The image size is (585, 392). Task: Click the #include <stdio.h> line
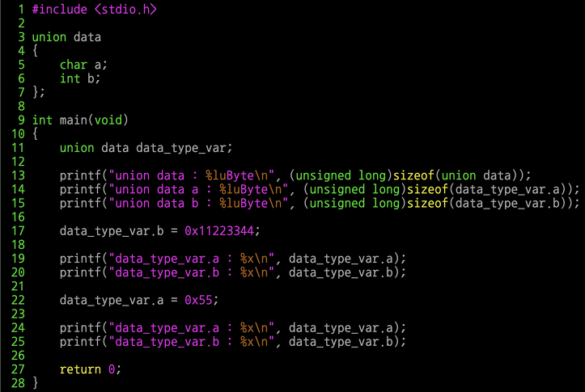tap(95, 10)
